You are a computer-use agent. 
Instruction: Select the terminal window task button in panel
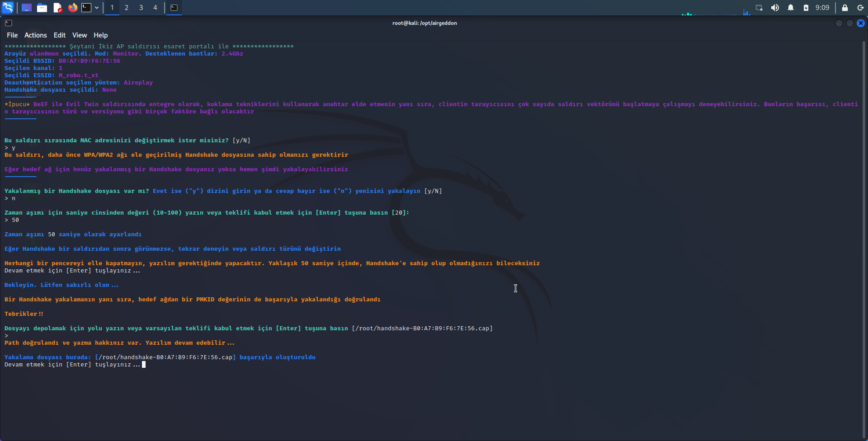click(174, 8)
